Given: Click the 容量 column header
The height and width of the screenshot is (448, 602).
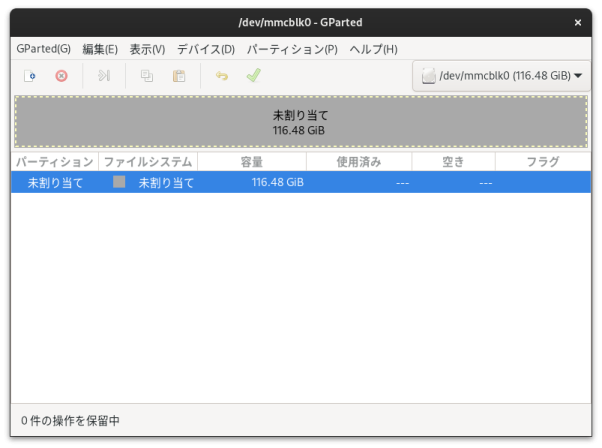Looking at the screenshot, I should 252,162.
